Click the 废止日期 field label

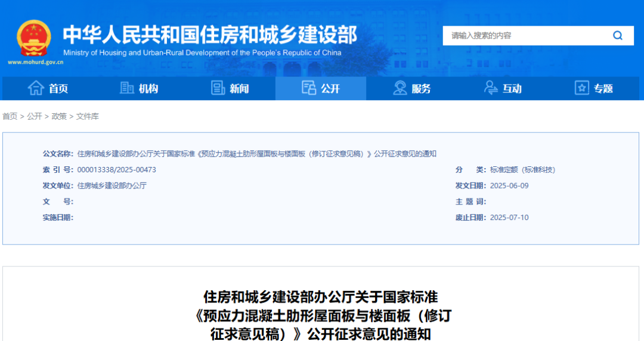(470, 218)
